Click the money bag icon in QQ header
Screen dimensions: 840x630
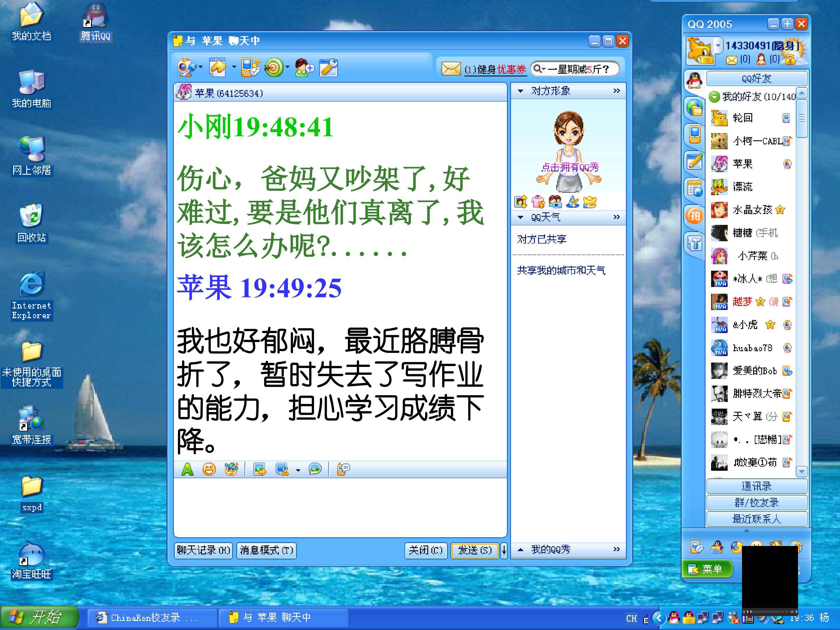[790, 60]
